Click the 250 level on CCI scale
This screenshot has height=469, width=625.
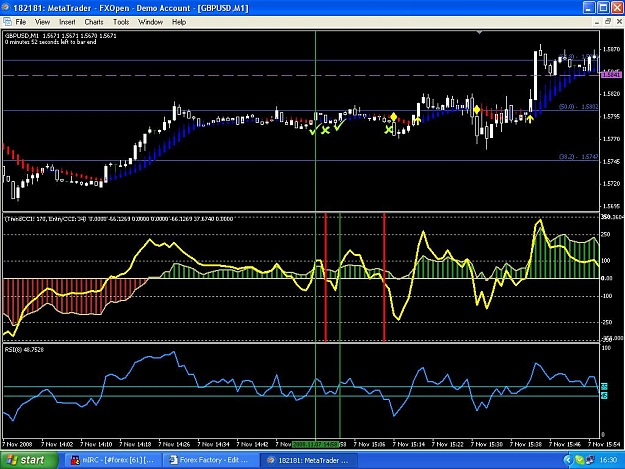click(x=606, y=235)
